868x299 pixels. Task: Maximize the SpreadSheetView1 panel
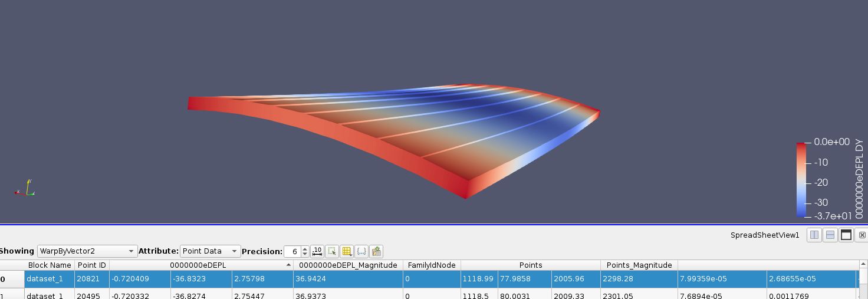tap(846, 235)
